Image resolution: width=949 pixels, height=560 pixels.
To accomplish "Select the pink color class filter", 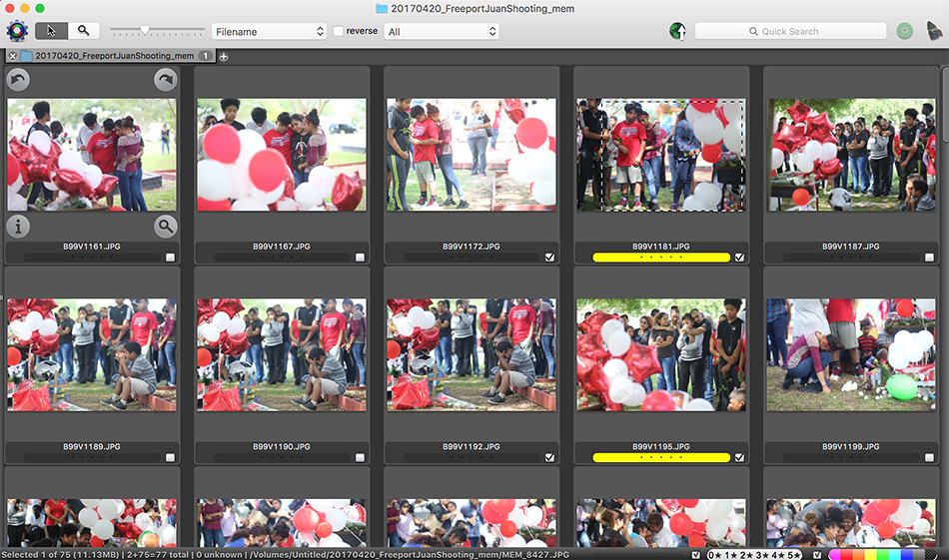I will 834,555.
